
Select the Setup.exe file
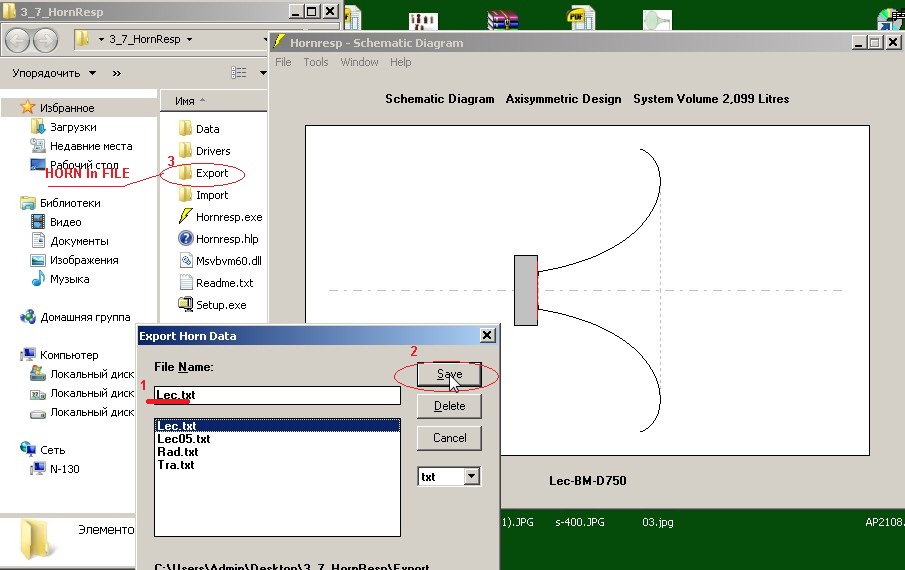(x=212, y=305)
